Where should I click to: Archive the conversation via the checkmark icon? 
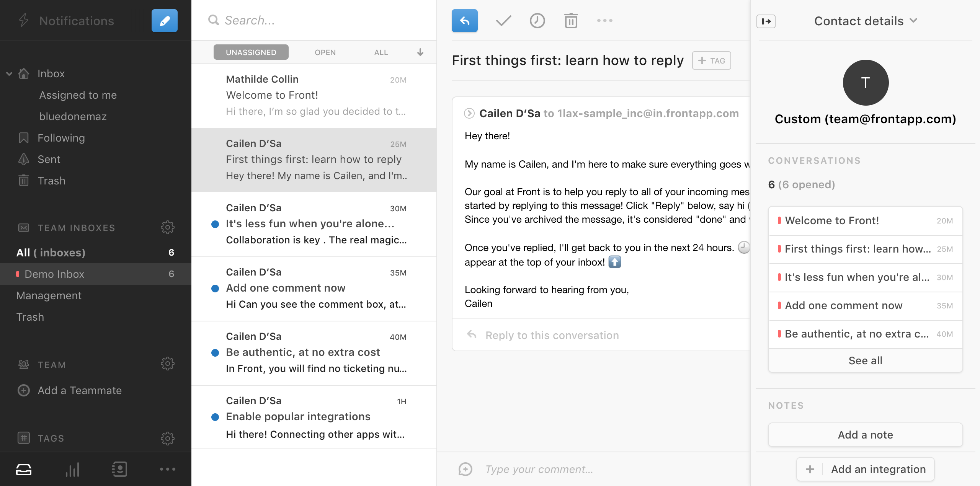(503, 21)
